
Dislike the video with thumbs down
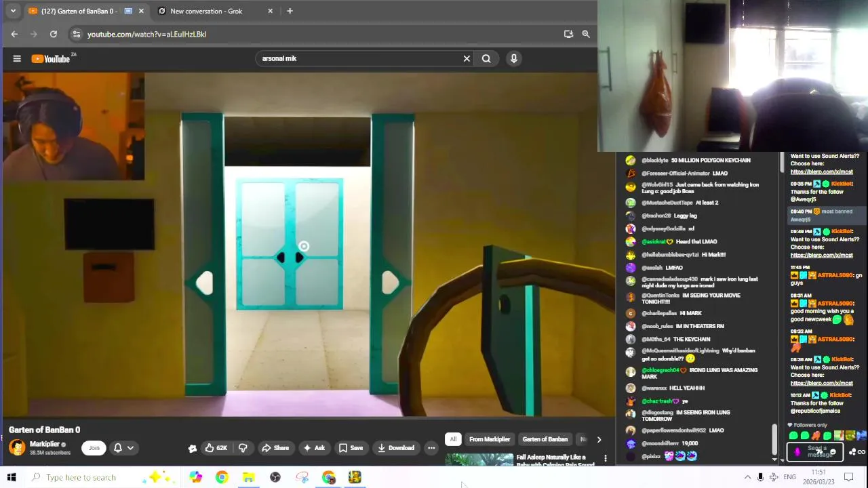243,447
